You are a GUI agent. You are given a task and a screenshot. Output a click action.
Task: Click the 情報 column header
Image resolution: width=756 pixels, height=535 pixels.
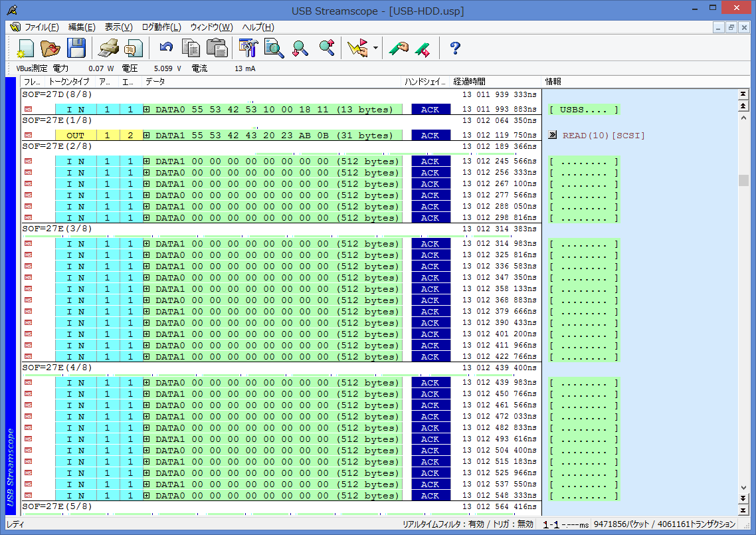640,82
